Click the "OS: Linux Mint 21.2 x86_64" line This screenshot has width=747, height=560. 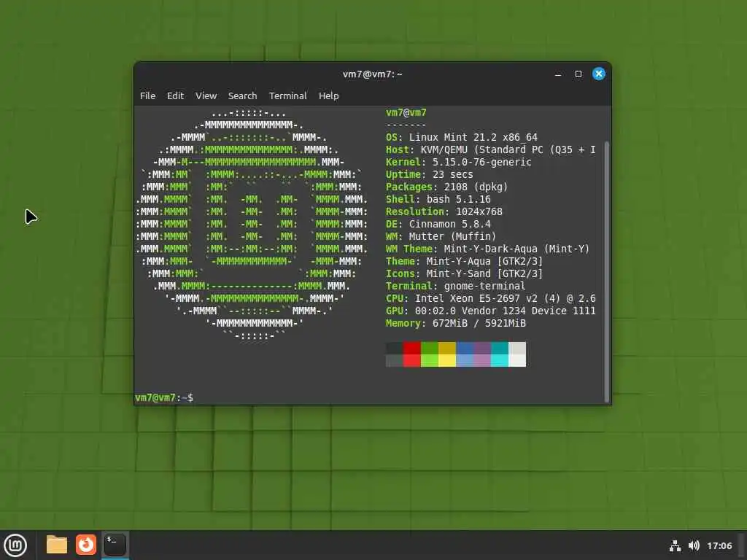pos(462,138)
